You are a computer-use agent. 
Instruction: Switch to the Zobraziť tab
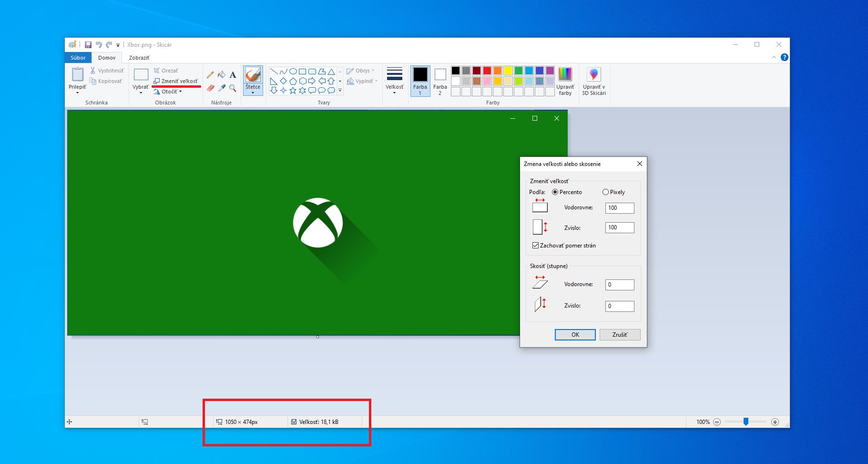pyautogui.click(x=139, y=58)
